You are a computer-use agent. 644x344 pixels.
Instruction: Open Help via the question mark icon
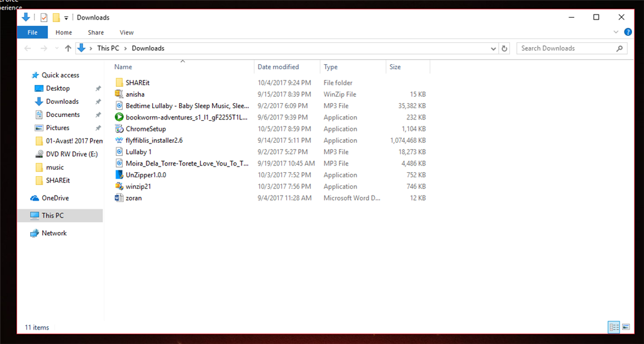coord(628,32)
